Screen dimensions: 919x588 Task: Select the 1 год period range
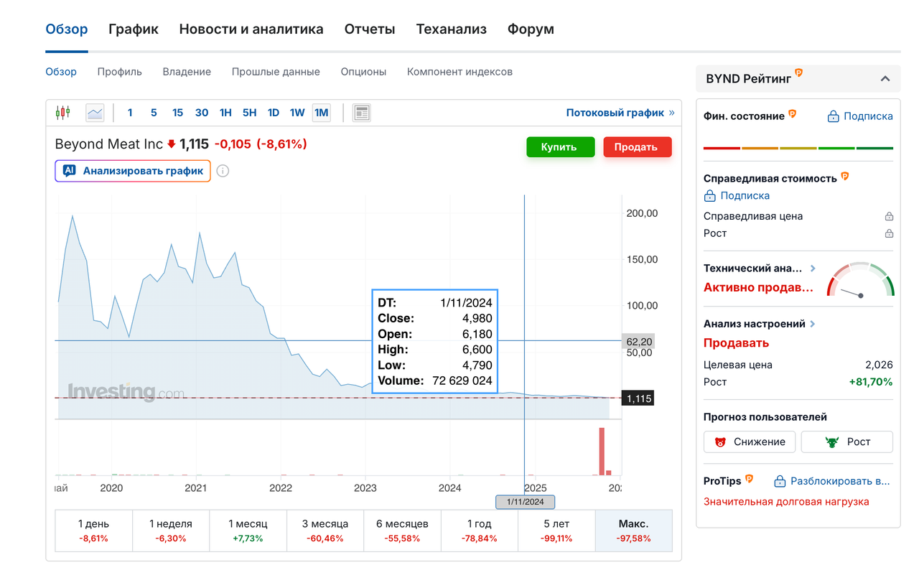479,531
